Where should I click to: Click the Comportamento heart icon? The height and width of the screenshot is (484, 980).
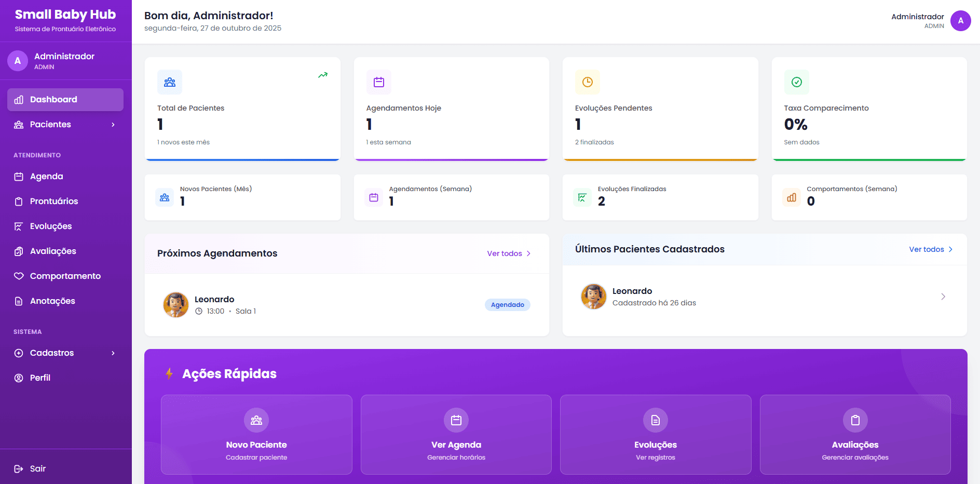pyautogui.click(x=19, y=276)
